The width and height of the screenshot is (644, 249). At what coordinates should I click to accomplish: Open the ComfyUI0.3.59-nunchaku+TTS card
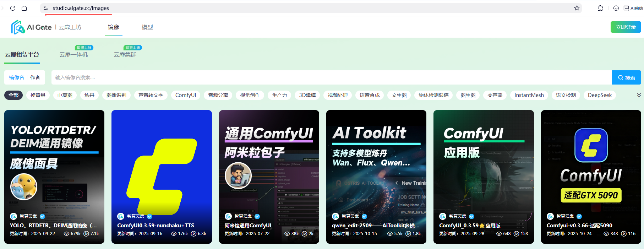click(x=162, y=177)
